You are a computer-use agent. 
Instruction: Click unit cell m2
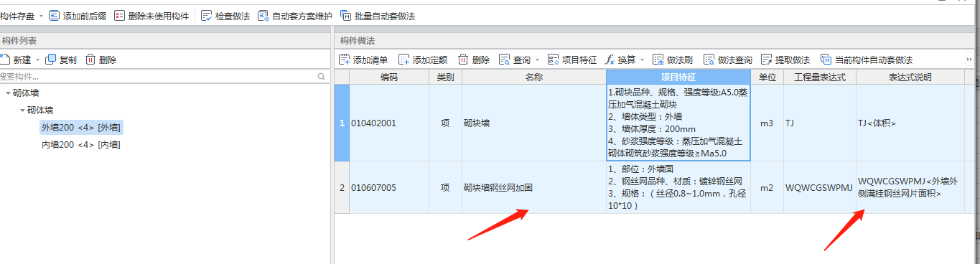pyautogui.click(x=767, y=187)
